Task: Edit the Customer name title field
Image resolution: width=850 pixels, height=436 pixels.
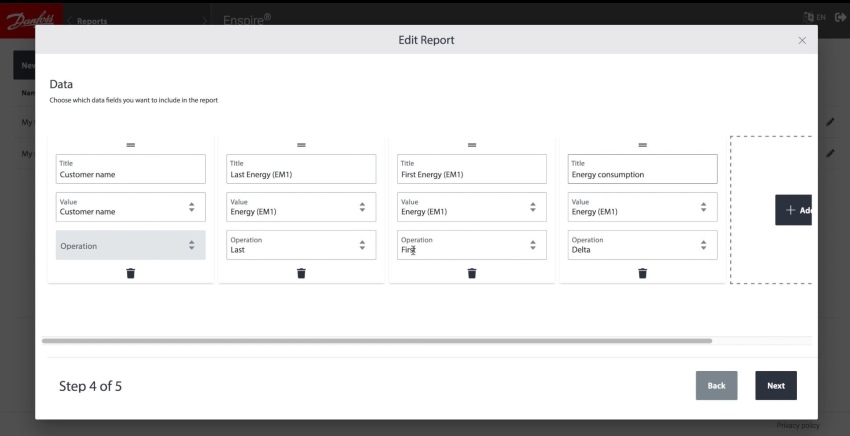Action: click(x=131, y=169)
